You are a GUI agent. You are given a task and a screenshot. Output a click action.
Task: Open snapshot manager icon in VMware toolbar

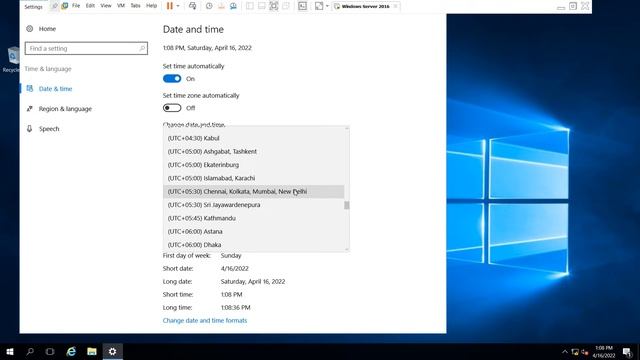click(233, 6)
